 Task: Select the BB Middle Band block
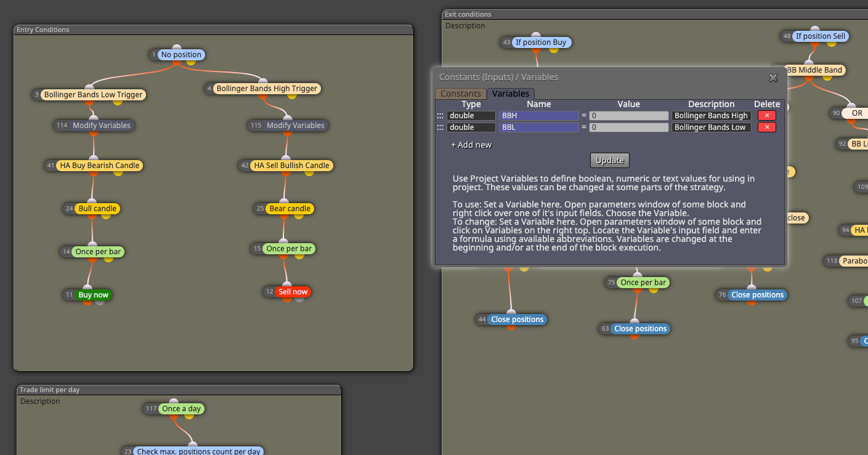pos(814,70)
